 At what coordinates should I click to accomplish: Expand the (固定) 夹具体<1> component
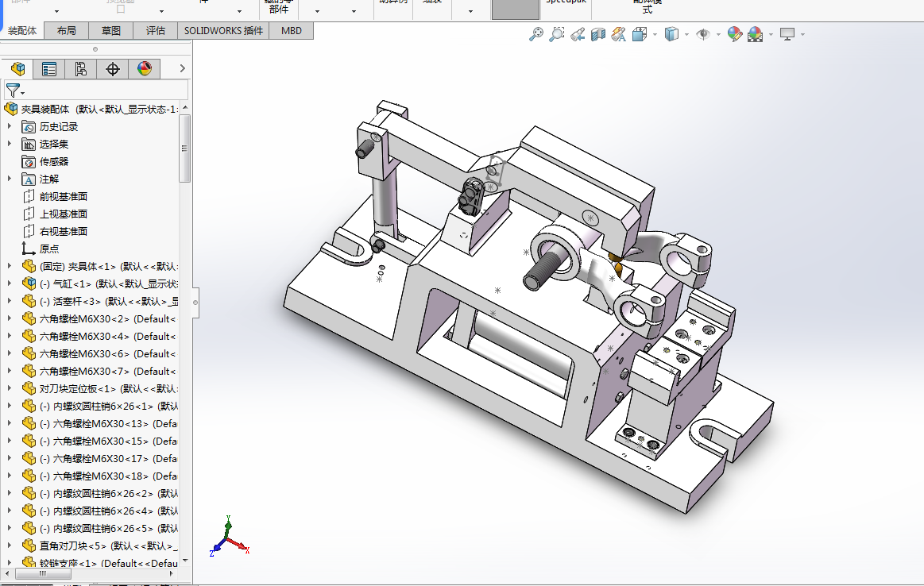point(9,266)
